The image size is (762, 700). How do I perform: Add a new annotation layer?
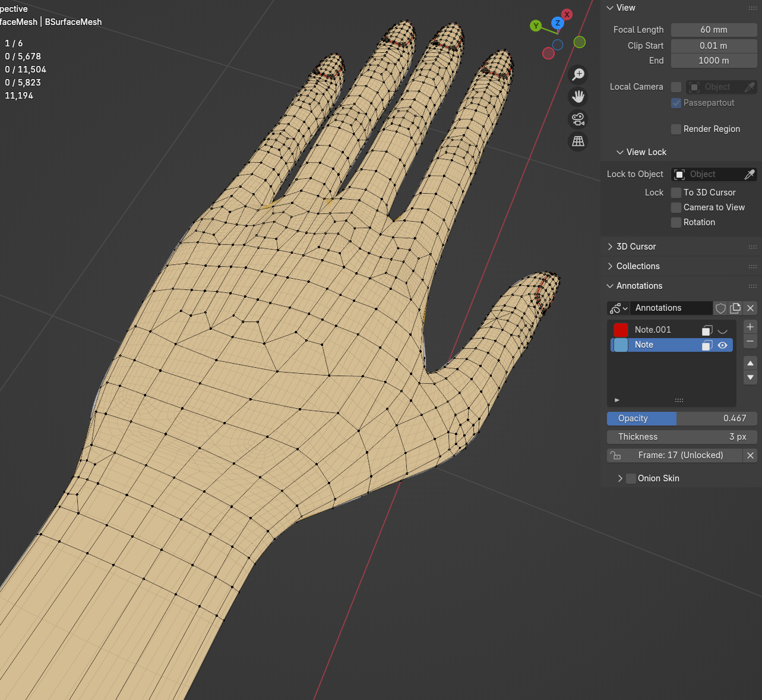(x=750, y=327)
